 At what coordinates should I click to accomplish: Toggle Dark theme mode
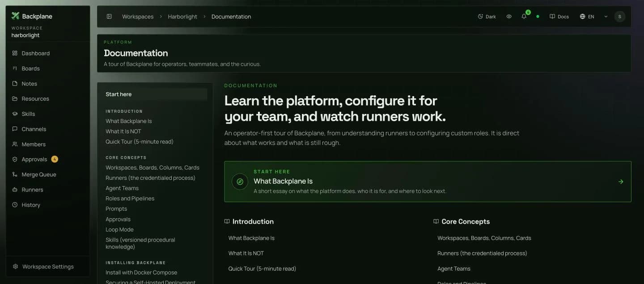pos(487,17)
